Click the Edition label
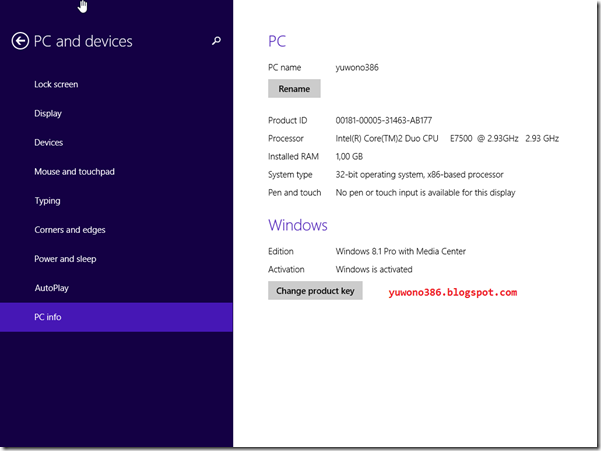Image resolution: width=601 pixels, height=451 pixels. (281, 251)
